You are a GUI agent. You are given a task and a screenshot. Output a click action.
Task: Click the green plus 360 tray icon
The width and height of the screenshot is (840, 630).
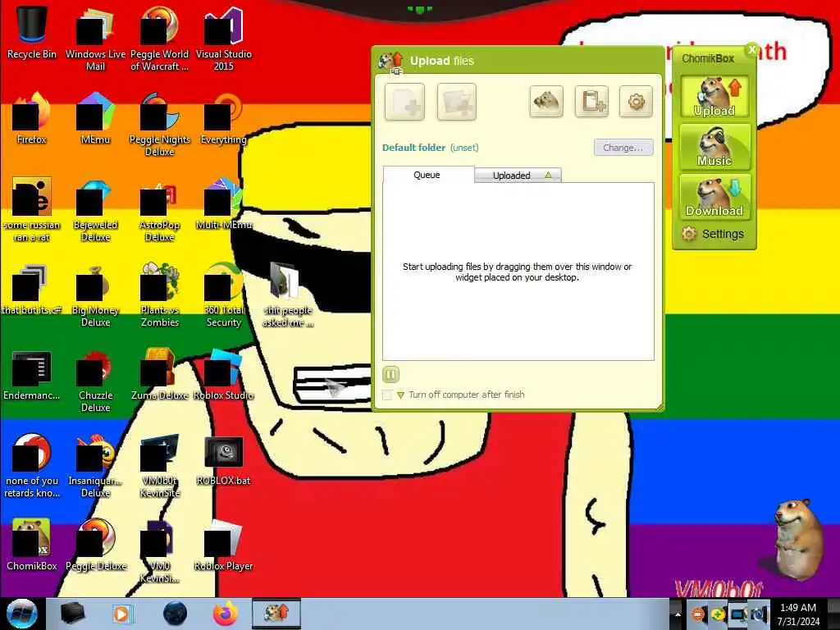[718, 614]
